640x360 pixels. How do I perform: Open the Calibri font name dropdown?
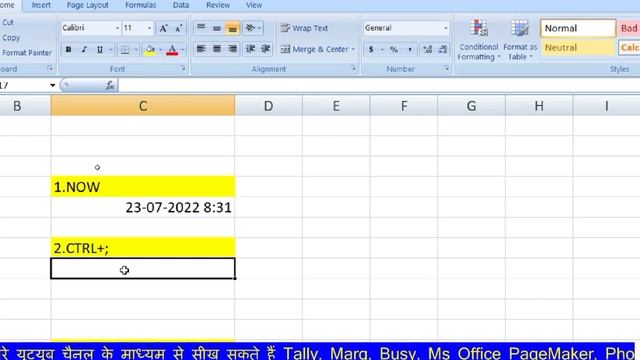[x=118, y=28]
